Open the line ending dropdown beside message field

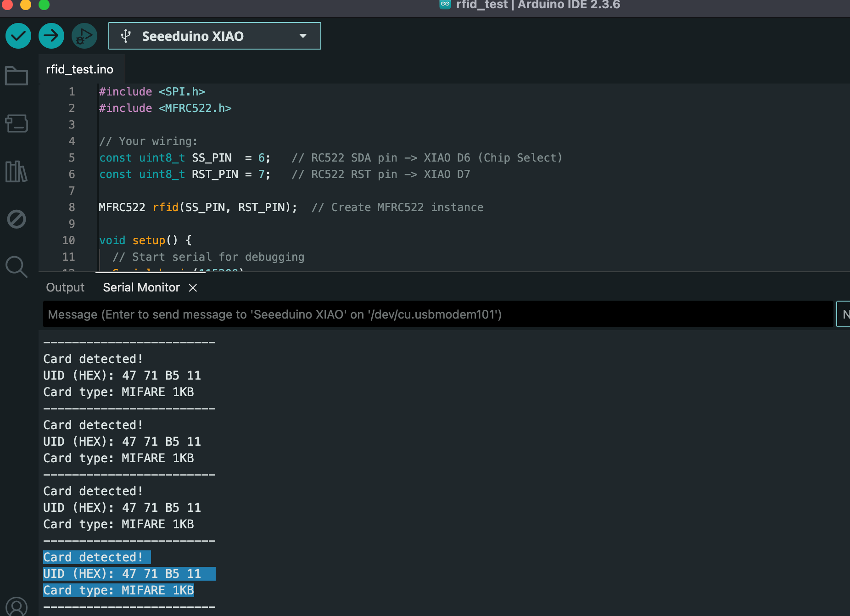[844, 314]
